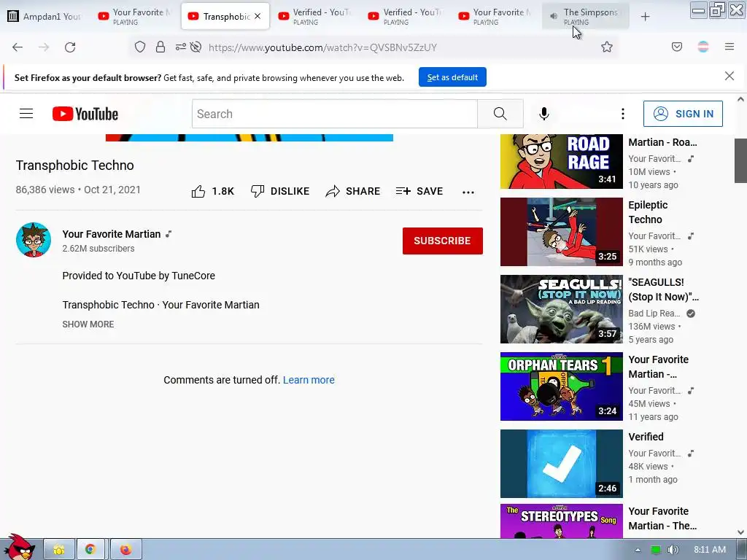Viewport: 747px width, 560px height.
Task: Open Verified video title in sidebar
Action: 646,437
